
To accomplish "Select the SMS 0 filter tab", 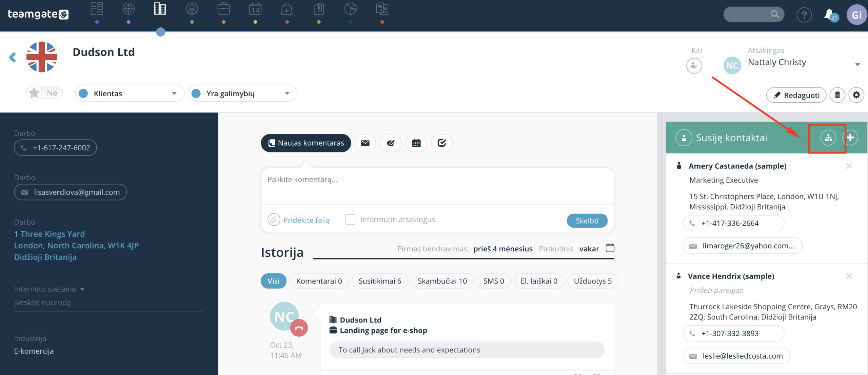I will (493, 281).
